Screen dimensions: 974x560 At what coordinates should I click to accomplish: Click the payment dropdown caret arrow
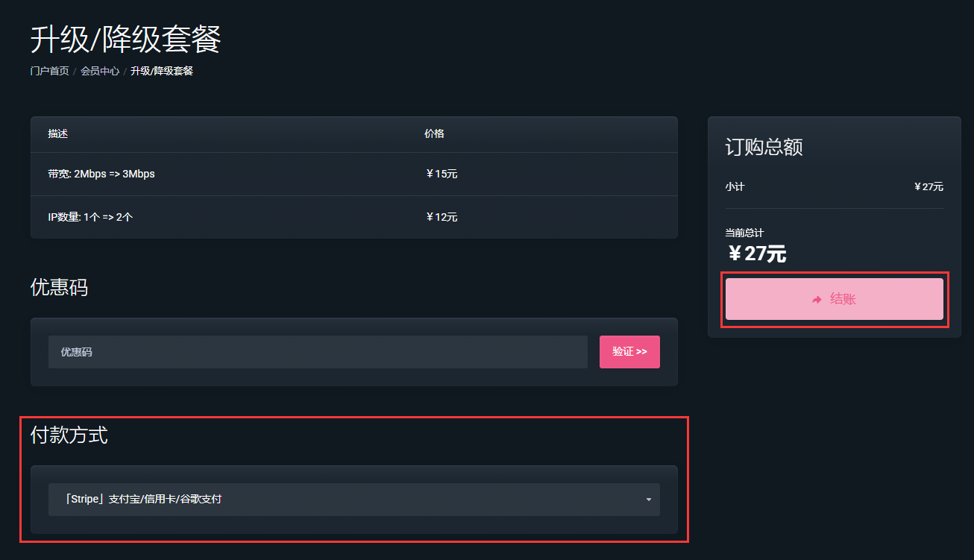click(648, 500)
